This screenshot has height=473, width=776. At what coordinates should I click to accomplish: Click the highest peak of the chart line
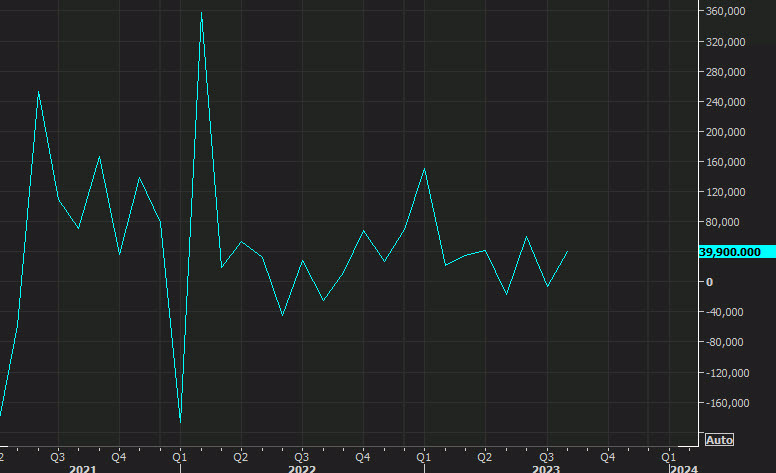pyautogui.click(x=202, y=13)
